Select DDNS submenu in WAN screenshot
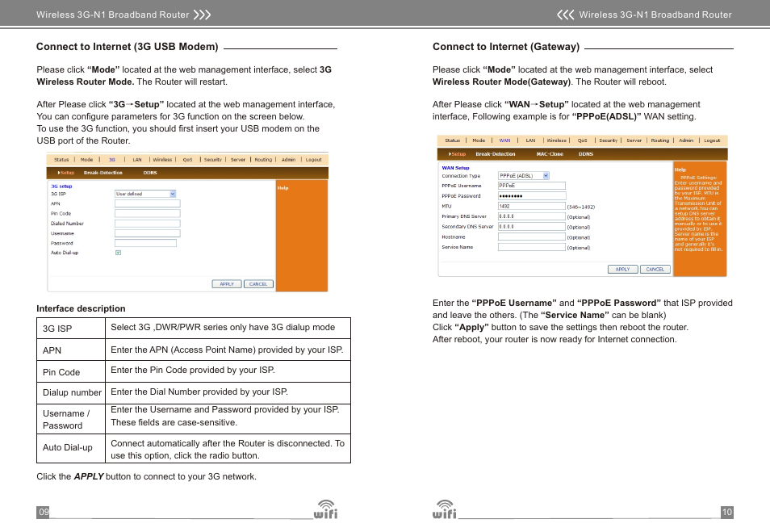 [x=586, y=154]
